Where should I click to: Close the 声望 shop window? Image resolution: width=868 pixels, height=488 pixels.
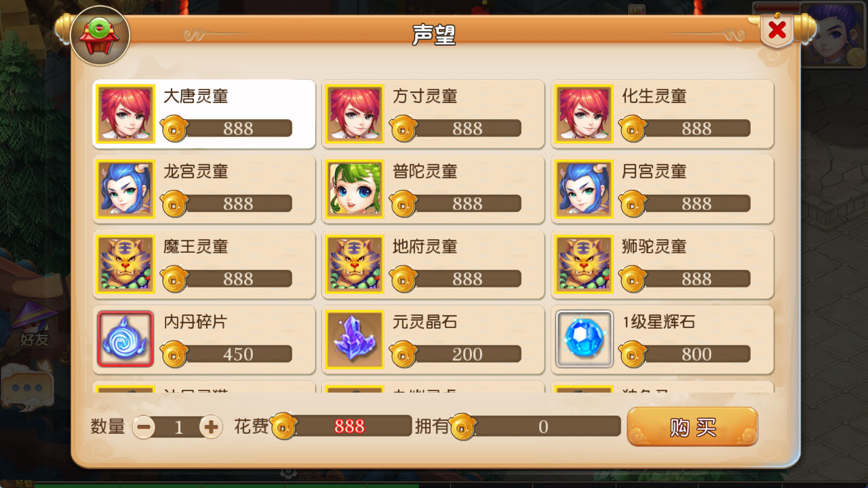pyautogui.click(x=777, y=30)
